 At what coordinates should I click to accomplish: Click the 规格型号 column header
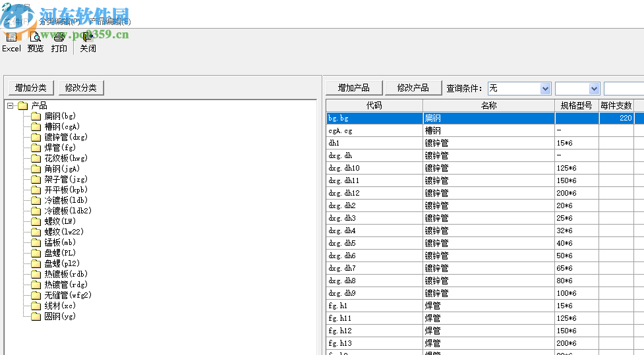(x=577, y=105)
